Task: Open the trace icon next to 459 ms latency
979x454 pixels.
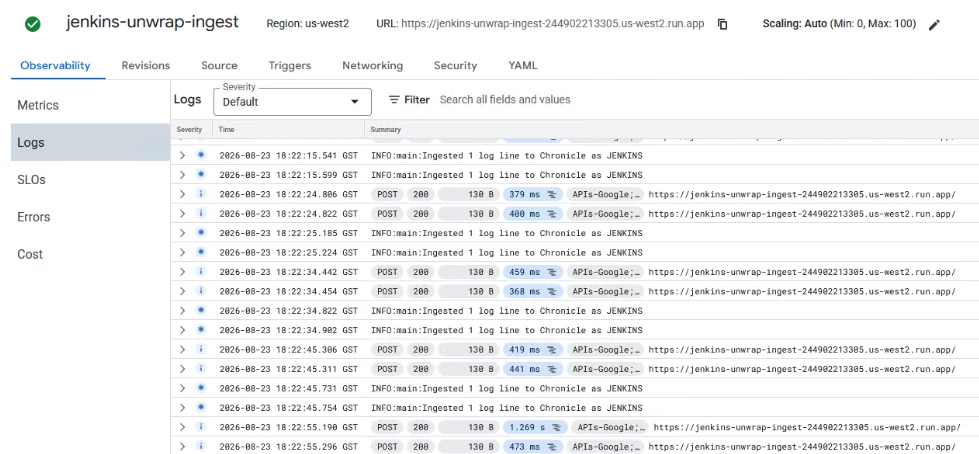Action: coord(552,272)
